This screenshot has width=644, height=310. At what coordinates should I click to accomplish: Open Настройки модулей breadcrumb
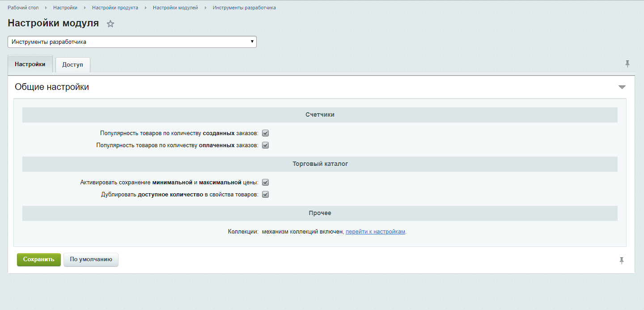click(x=175, y=8)
